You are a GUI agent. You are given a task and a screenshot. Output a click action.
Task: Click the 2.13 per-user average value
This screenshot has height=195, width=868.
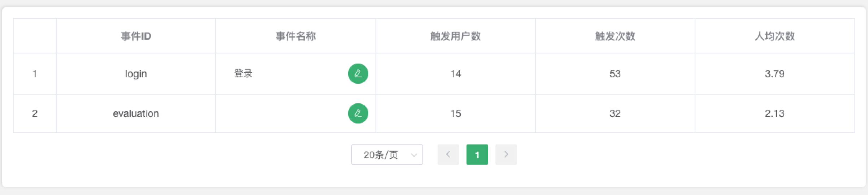point(774,114)
